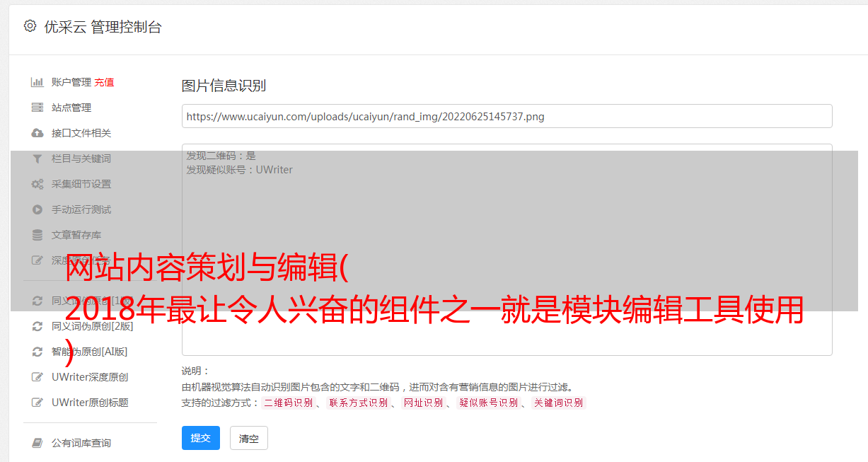Click the bar chart icon next to 账户管理

37,82
